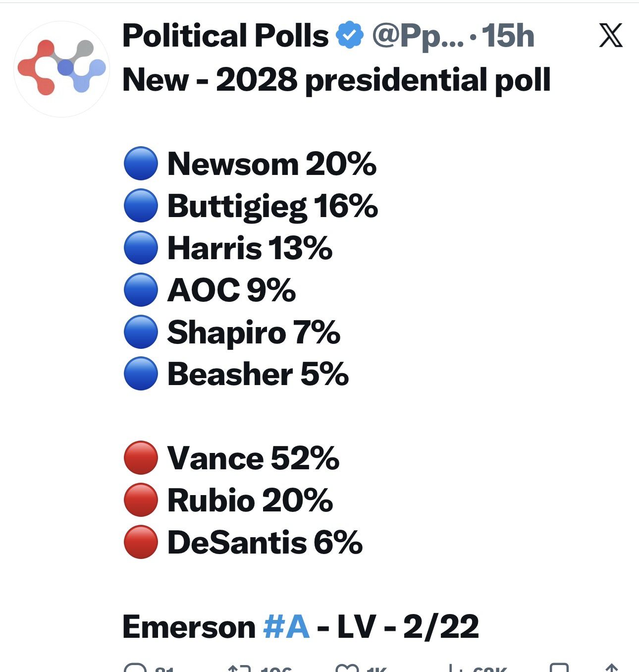Click the "New - 2028 presidential poll" headline

[336, 80]
